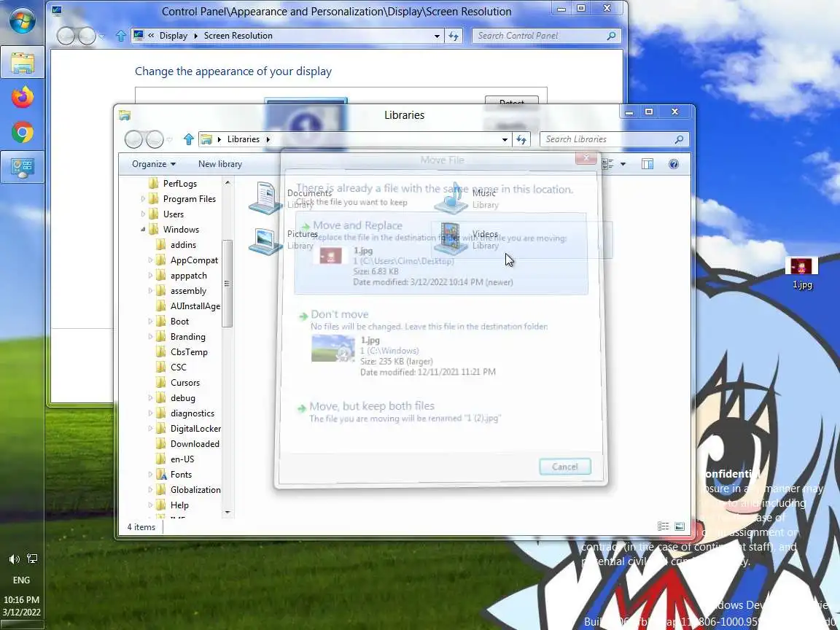The width and height of the screenshot is (840, 630).
Task: Click navigation tree scroll up arrow
Action: [x=227, y=183]
